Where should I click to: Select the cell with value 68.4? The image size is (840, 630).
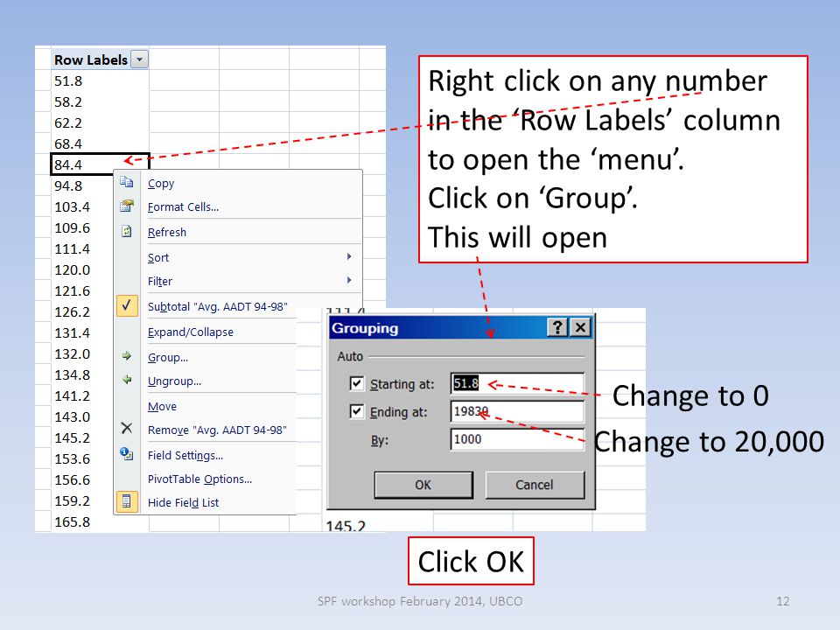[100, 143]
